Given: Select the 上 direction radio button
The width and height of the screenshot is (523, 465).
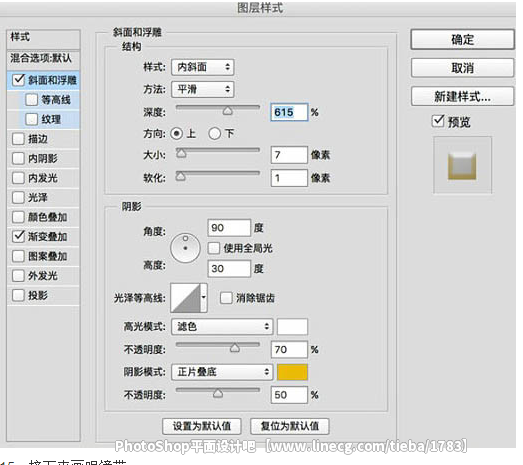Looking at the screenshot, I should coord(177,134).
